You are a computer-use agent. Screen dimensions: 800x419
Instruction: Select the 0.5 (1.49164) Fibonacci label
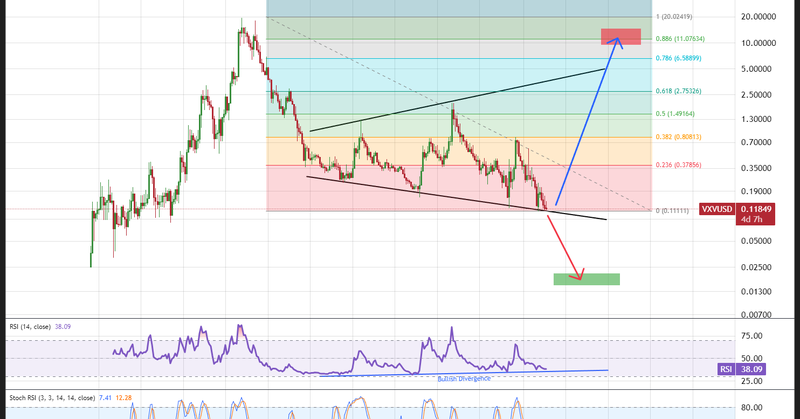(675, 114)
